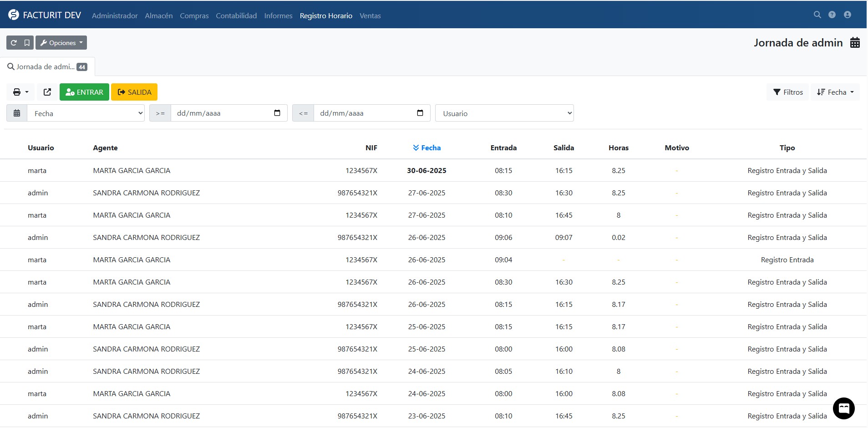Click the reload page icon

(x=14, y=43)
